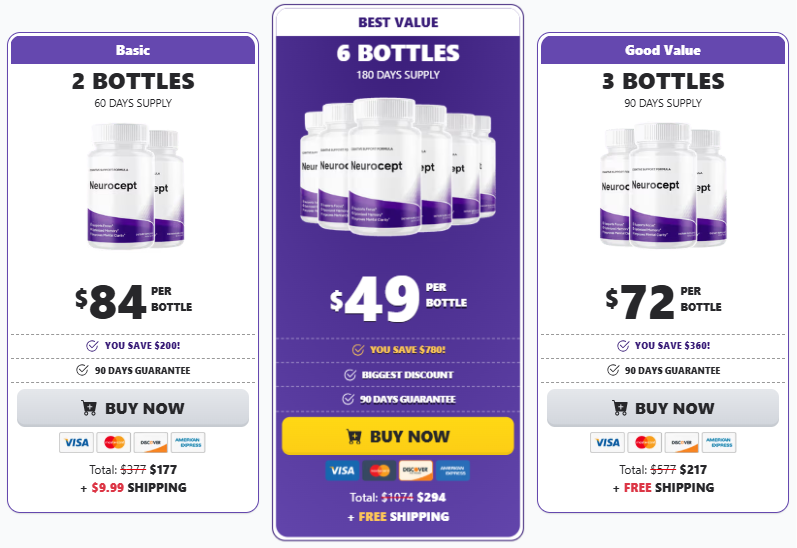The width and height of the screenshot is (797, 548).
Task: Click the cart icon on the yellow Buy Now button
Action: click(x=353, y=436)
